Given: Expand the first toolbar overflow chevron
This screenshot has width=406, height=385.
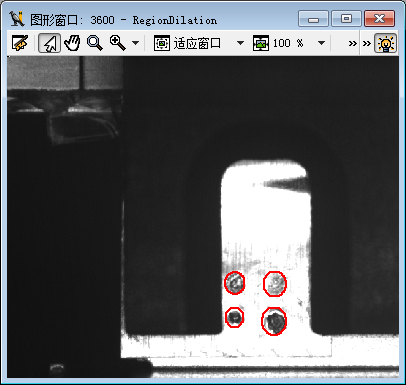Looking at the screenshot, I should coord(353,43).
